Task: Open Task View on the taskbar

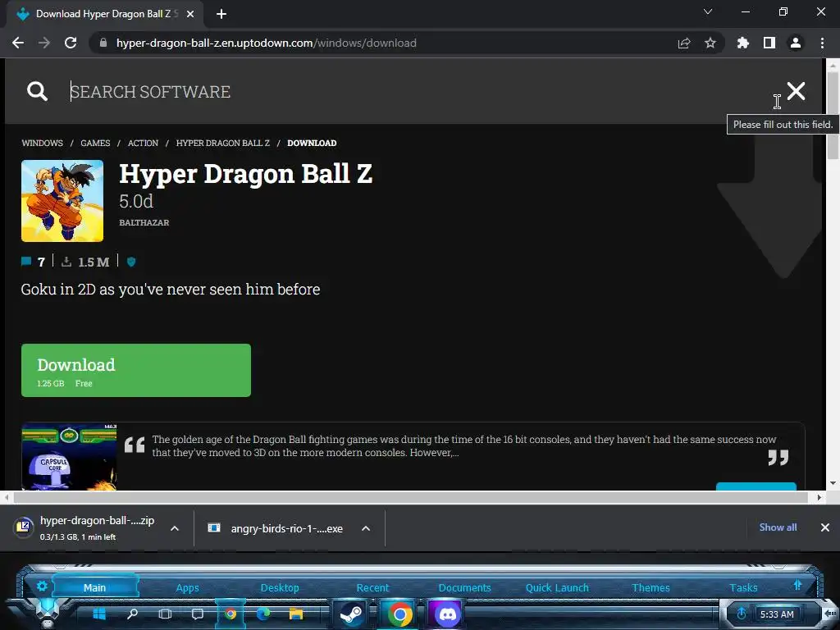Action: tap(166, 614)
